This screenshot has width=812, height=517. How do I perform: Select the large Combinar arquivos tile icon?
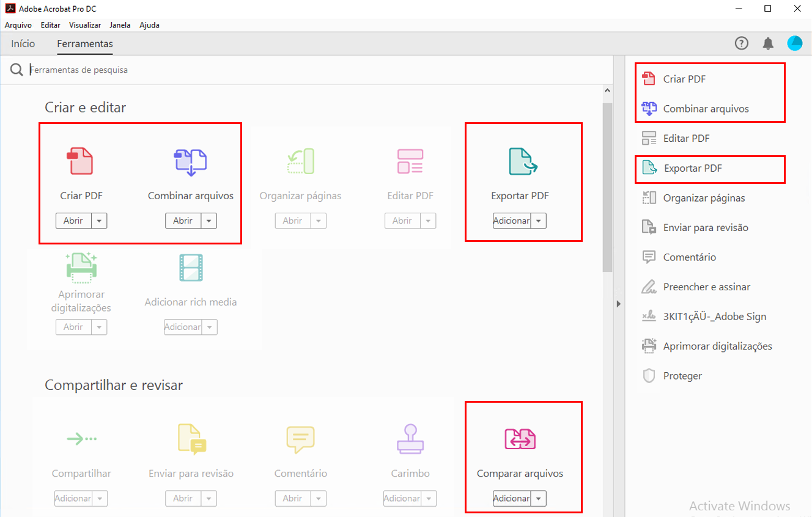click(x=190, y=162)
